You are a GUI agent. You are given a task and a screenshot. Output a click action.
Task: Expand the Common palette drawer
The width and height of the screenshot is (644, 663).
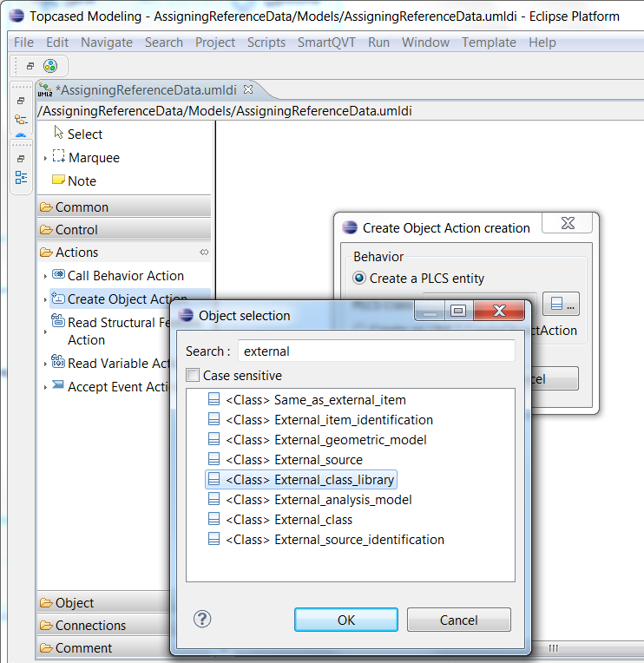pyautogui.click(x=124, y=207)
